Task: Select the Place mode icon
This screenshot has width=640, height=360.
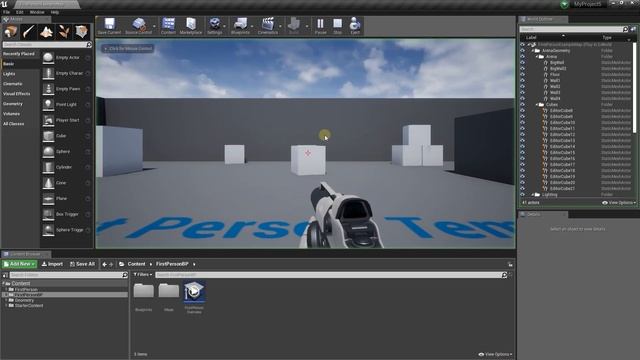Action: tap(11, 31)
